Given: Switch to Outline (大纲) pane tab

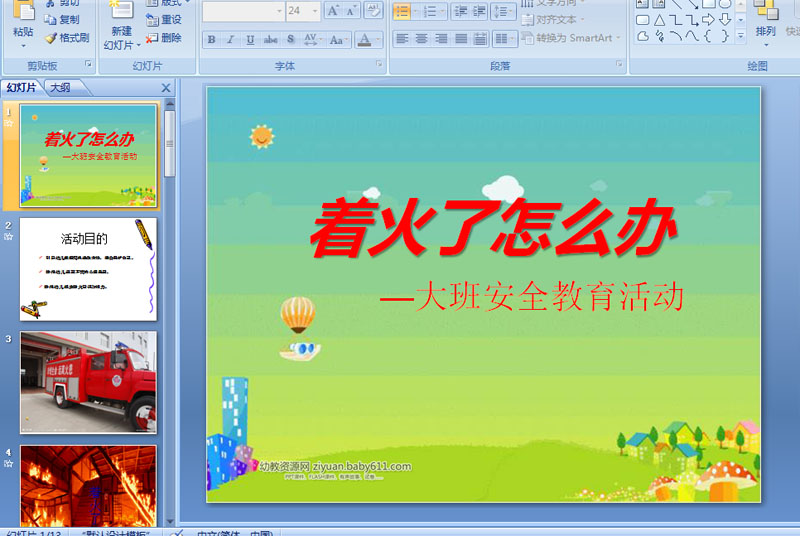Looking at the screenshot, I should (61, 88).
